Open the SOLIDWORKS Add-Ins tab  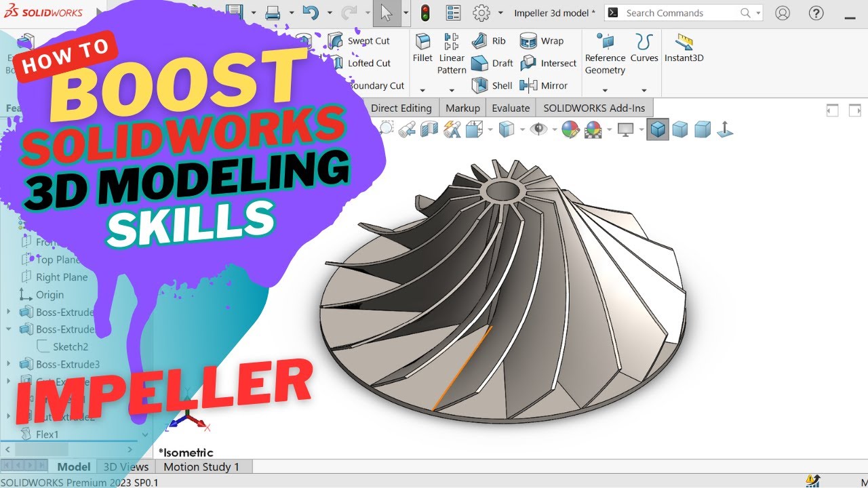click(594, 108)
